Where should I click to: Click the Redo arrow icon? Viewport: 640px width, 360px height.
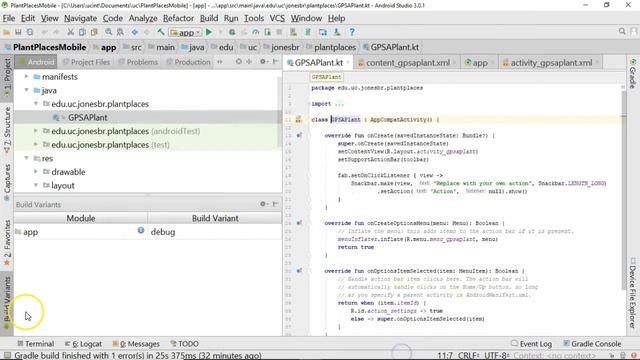[56, 32]
